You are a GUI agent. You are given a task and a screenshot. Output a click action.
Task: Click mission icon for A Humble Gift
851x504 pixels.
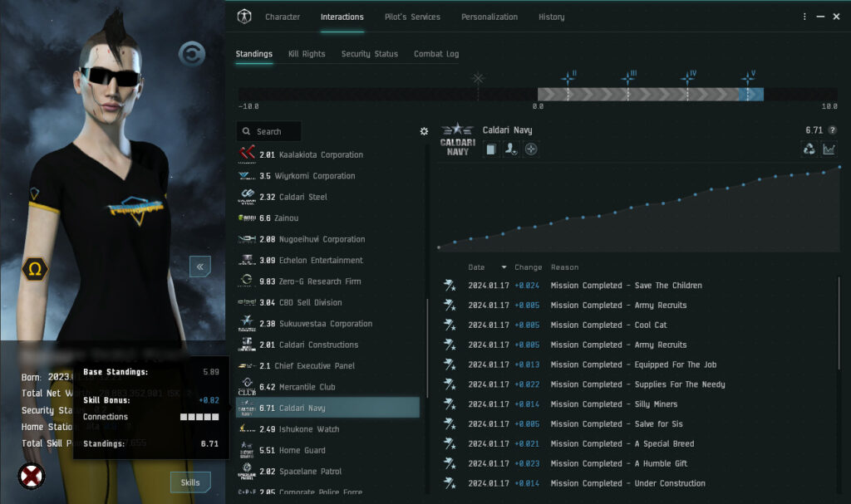[x=450, y=463]
